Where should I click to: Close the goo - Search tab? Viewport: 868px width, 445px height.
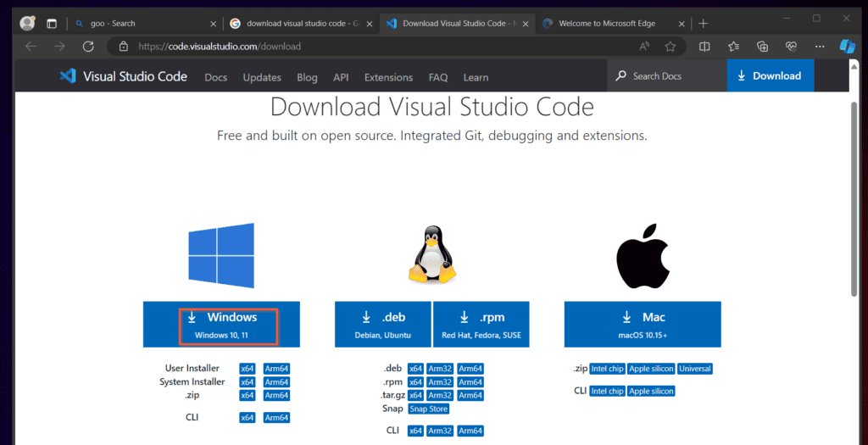tap(213, 24)
